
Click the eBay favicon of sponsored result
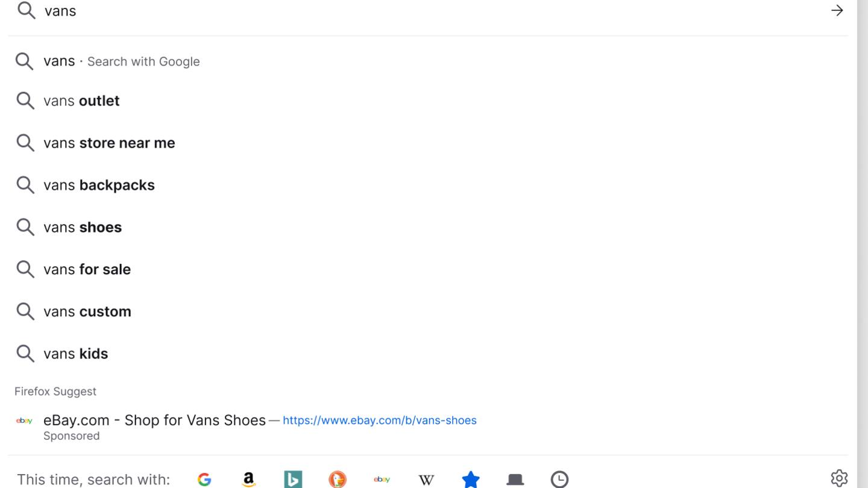pos(25,421)
